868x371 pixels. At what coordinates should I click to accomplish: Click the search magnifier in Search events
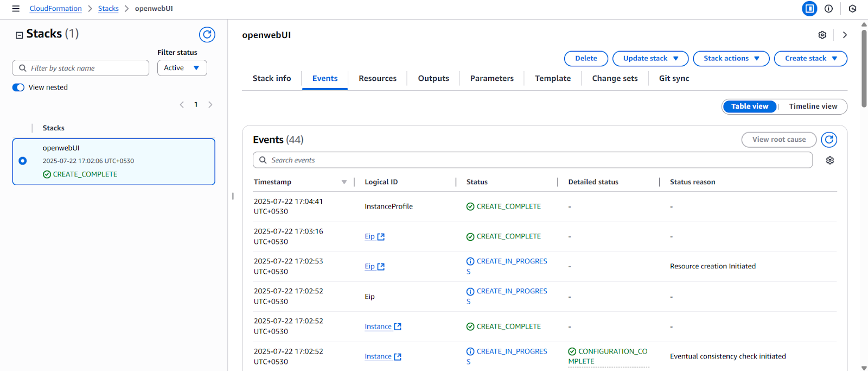click(263, 160)
